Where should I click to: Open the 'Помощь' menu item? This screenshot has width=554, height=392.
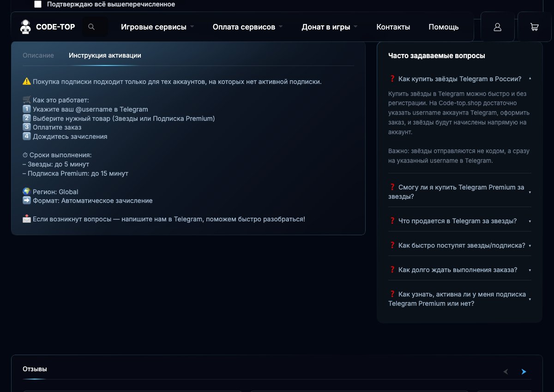click(444, 27)
